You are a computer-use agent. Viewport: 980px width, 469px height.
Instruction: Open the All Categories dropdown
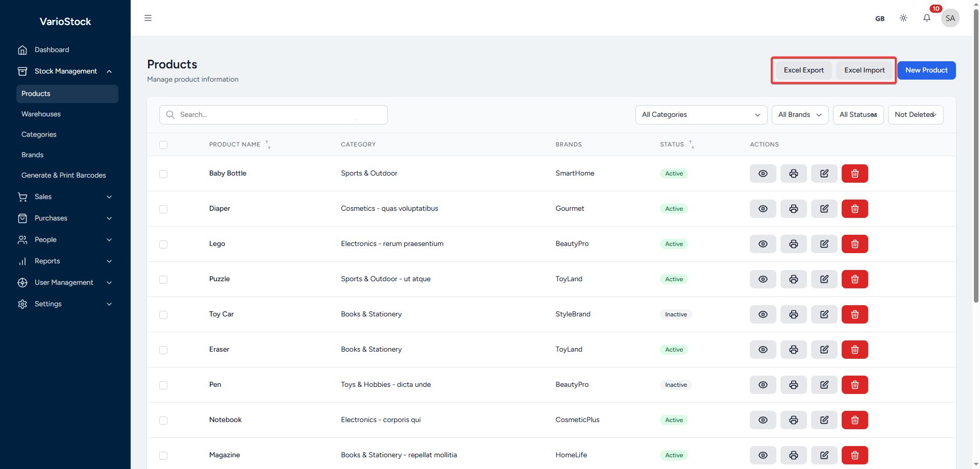pyautogui.click(x=701, y=115)
